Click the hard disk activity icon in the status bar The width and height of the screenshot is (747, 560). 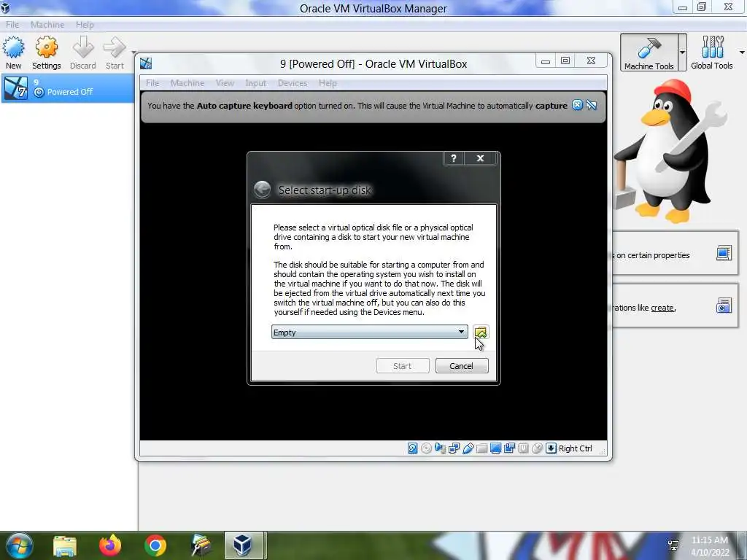[x=413, y=448]
